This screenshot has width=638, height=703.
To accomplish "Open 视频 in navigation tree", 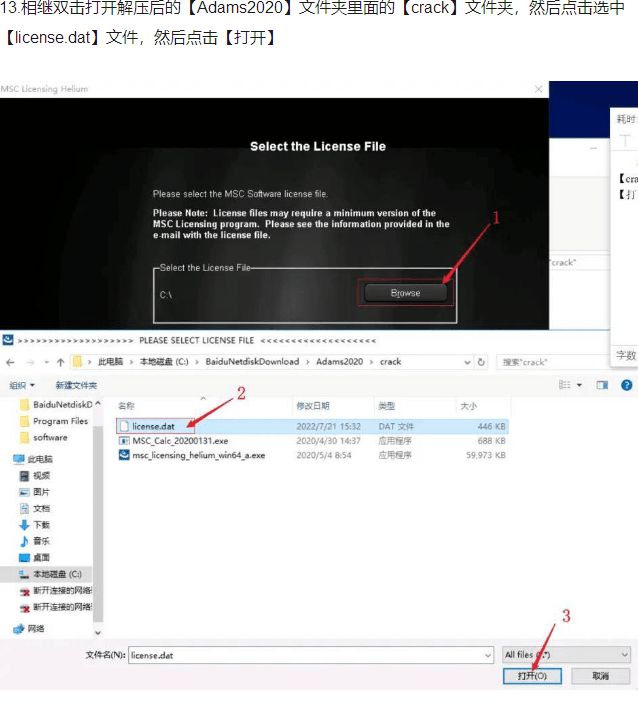I will click(x=35, y=476).
